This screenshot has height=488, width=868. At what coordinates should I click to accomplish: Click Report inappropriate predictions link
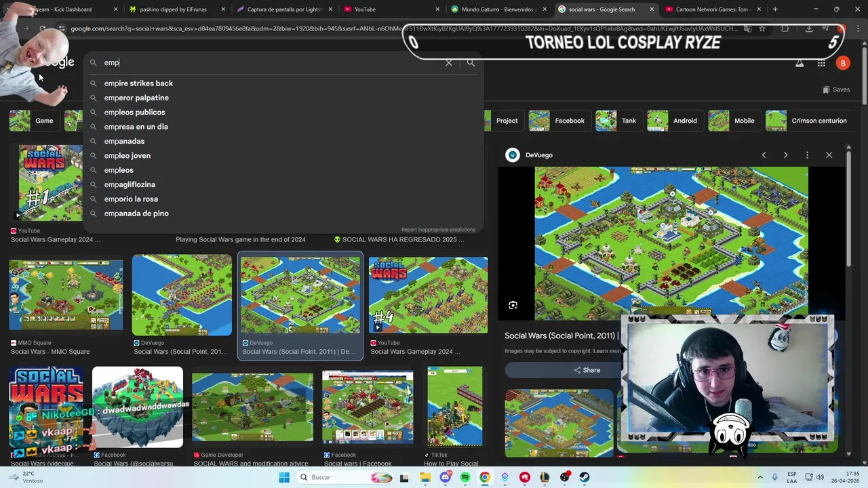[x=438, y=230]
